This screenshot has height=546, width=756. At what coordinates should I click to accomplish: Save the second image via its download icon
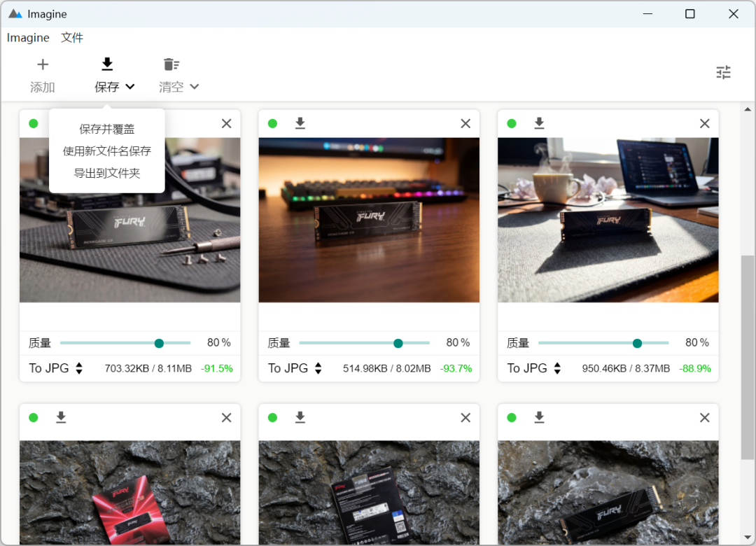300,123
